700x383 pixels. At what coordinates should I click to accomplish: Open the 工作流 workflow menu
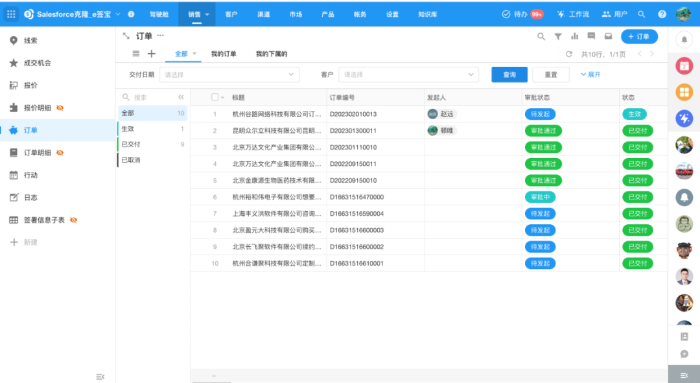point(573,14)
